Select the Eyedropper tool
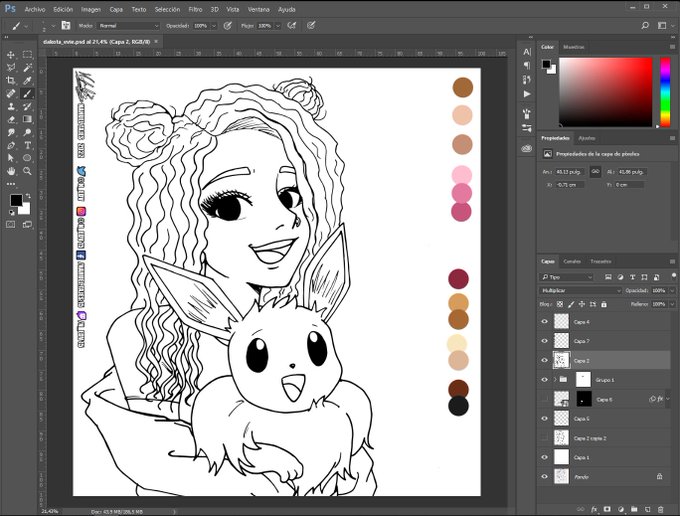Image resolution: width=680 pixels, height=516 pixels. click(x=27, y=80)
